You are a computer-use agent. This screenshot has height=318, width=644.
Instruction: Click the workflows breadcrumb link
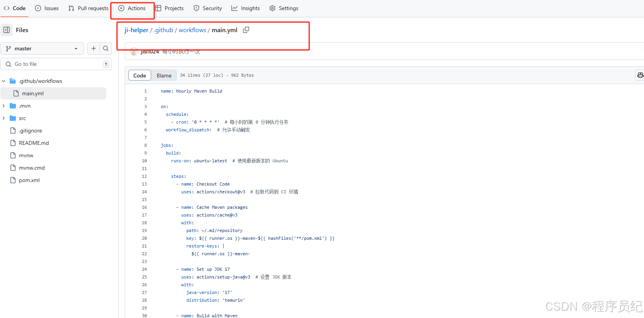[x=192, y=30]
